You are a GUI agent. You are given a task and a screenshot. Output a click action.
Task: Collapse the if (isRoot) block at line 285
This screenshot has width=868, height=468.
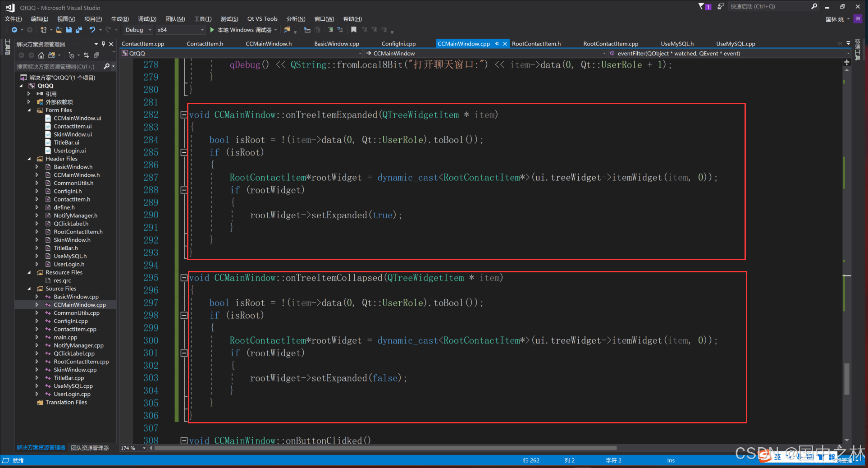coord(184,152)
